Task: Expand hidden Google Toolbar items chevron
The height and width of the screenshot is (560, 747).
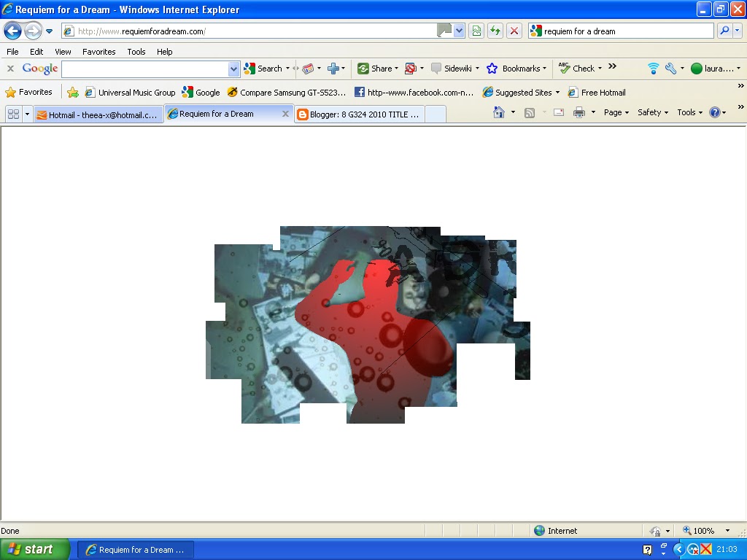Action: (612, 66)
